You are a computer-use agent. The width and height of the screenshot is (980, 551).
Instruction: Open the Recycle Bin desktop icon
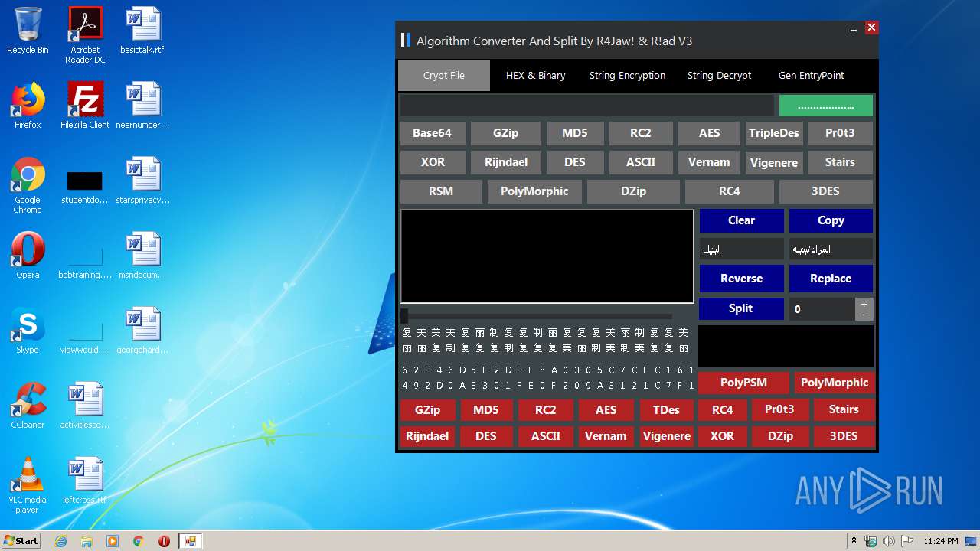click(28, 31)
